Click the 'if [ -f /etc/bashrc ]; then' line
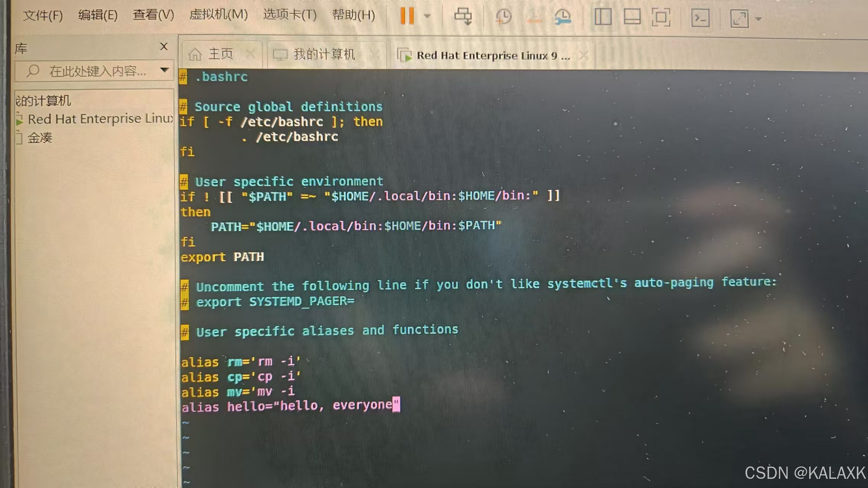This screenshot has width=868, height=488. point(281,122)
